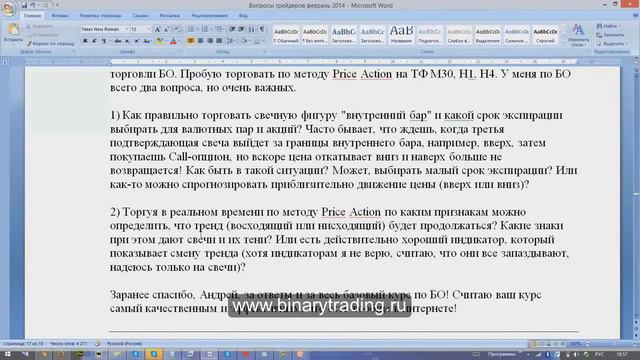
Task: Decrease font size with the shrink icon
Action: [x=166, y=29]
